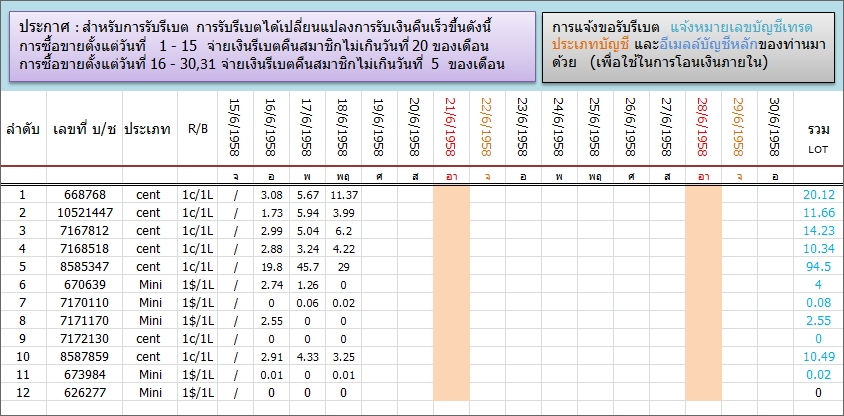Select account number 626277 cell

point(85,393)
